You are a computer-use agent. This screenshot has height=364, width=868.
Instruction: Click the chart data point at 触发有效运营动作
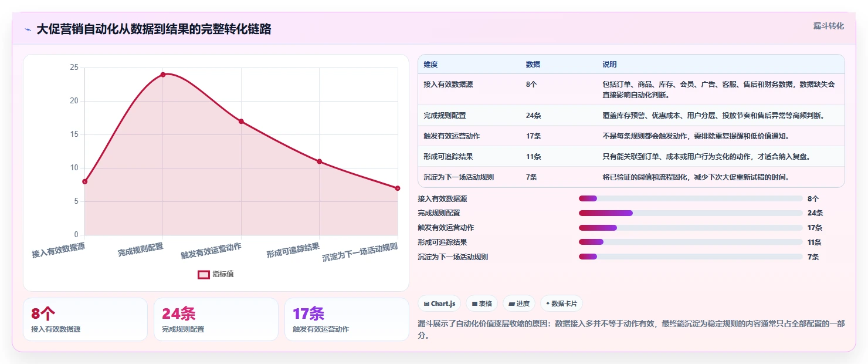(241, 122)
